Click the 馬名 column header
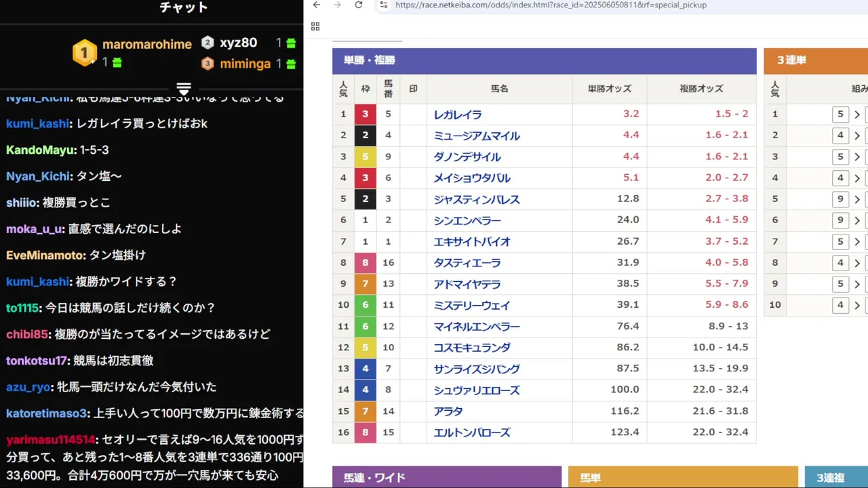 499,89
